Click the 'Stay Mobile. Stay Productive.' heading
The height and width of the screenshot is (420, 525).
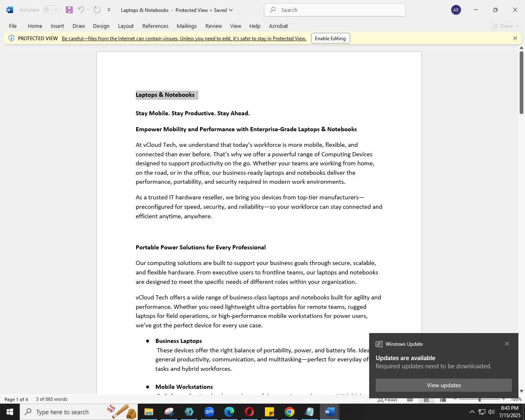193,113
